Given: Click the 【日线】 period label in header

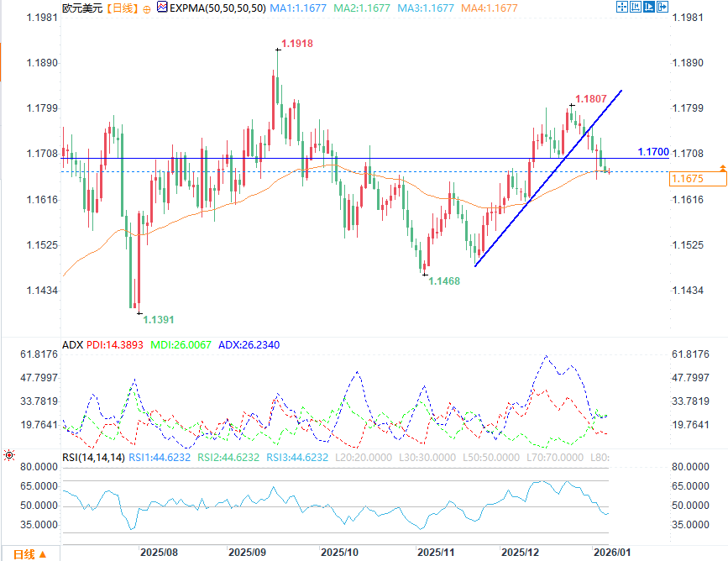Looking at the screenshot, I should tap(123, 8).
